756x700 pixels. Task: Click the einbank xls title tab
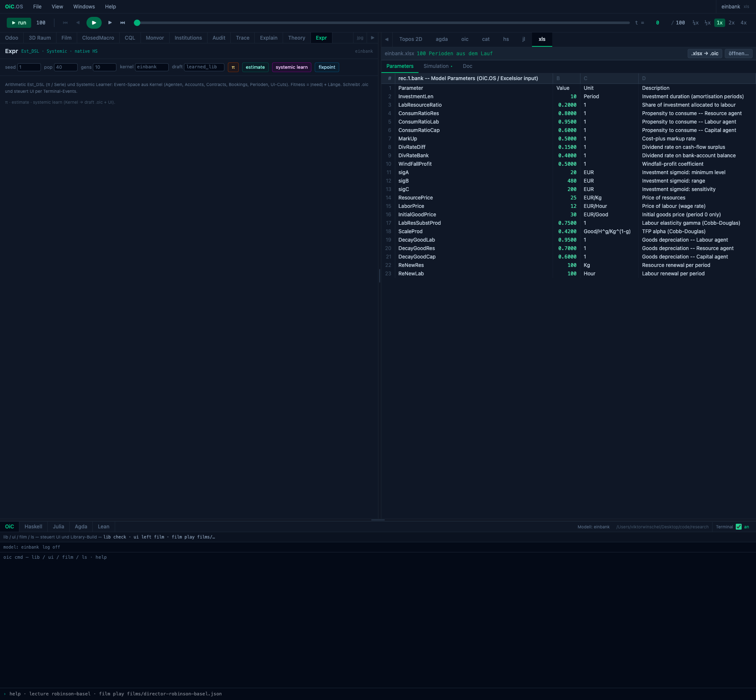[735, 7]
